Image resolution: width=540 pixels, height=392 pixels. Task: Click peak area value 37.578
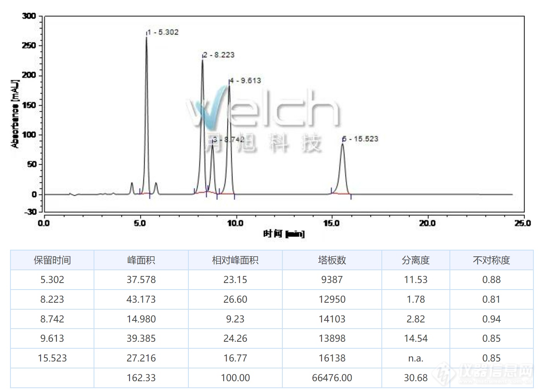(141, 280)
